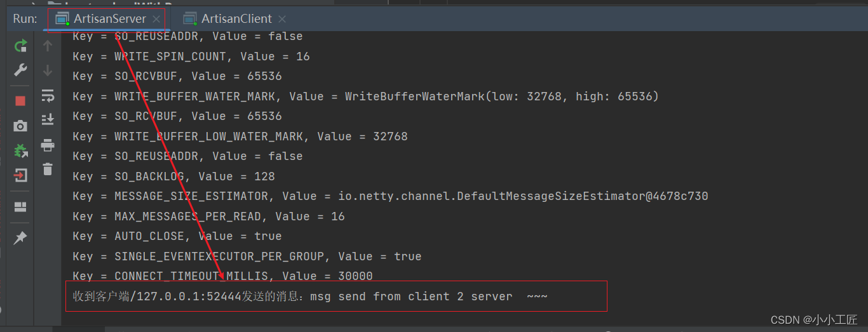868x332 pixels.
Task: Click the DefaultMessageSizeEstimator@4678c730 line
Action: [390, 196]
